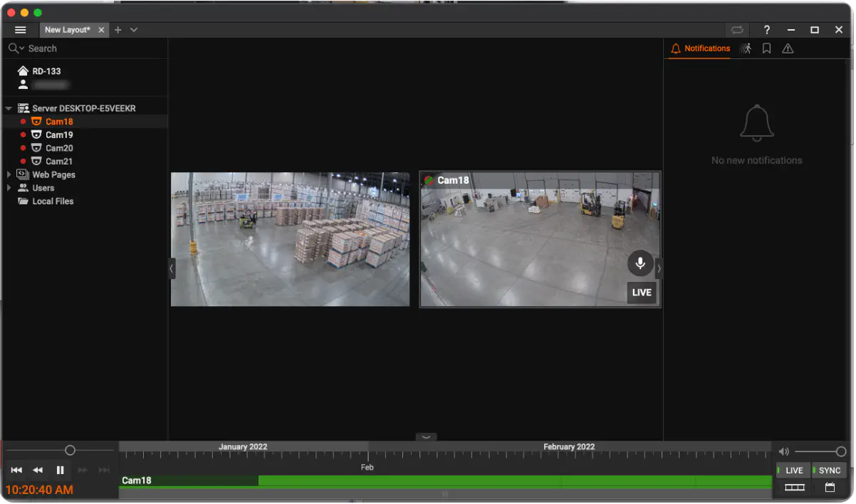
Task: Open the Events alert triangle tab
Action: pos(788,48)
